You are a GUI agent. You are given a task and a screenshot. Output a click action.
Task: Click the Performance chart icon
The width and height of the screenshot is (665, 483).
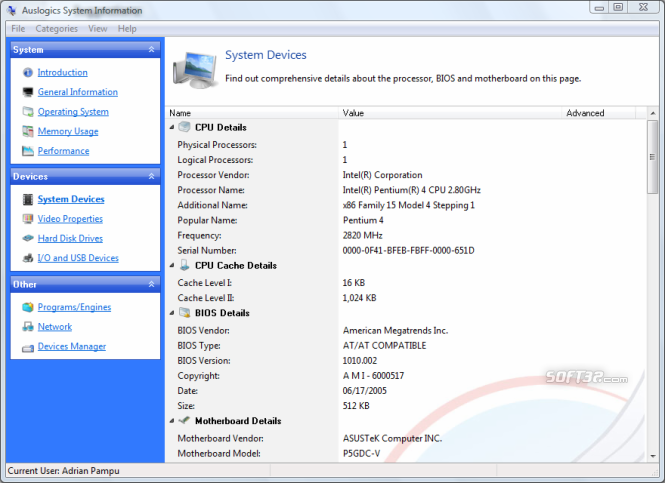[x=28, y=151]
